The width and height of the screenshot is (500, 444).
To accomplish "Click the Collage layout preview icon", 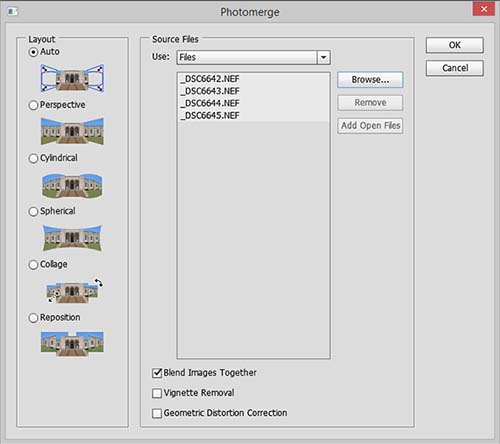I will [75, 291].
